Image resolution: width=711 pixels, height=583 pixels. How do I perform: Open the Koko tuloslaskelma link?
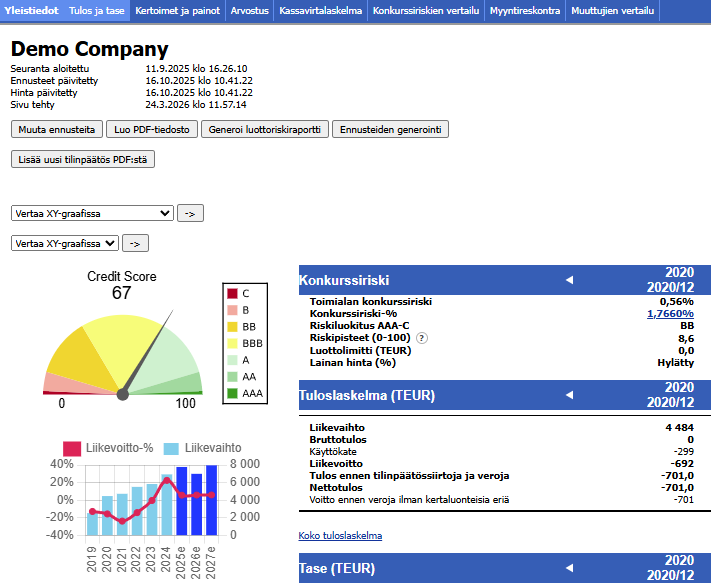tap(340, 536)
